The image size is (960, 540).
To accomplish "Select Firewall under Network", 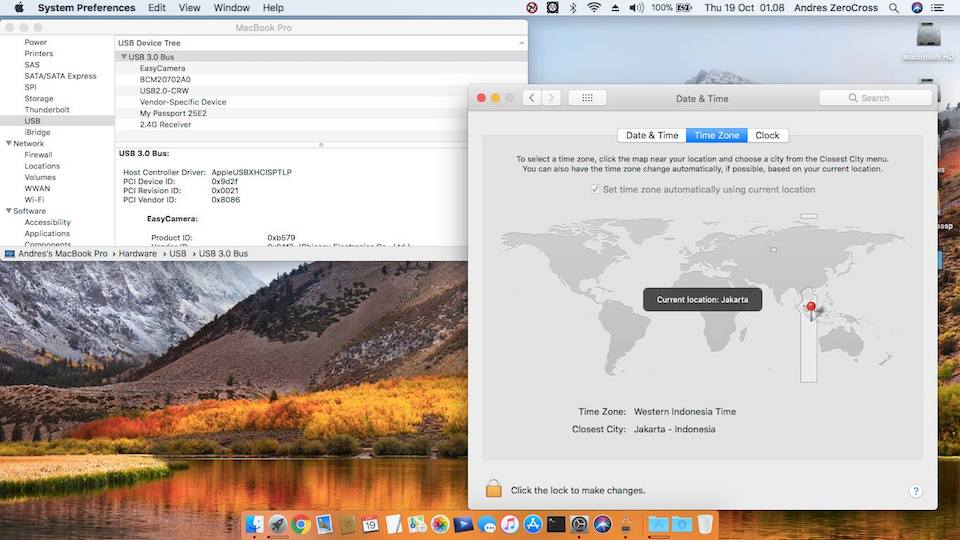I will [38, 155].
